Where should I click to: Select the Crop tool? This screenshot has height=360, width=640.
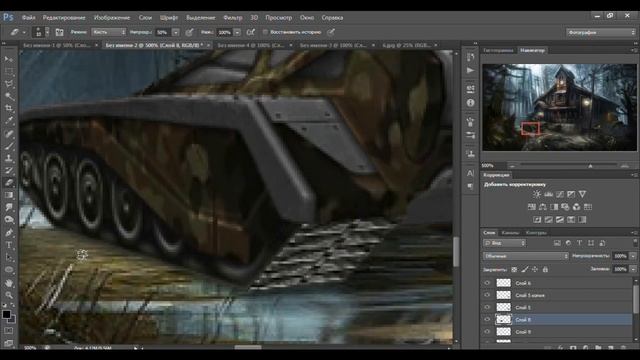(9, 109)
